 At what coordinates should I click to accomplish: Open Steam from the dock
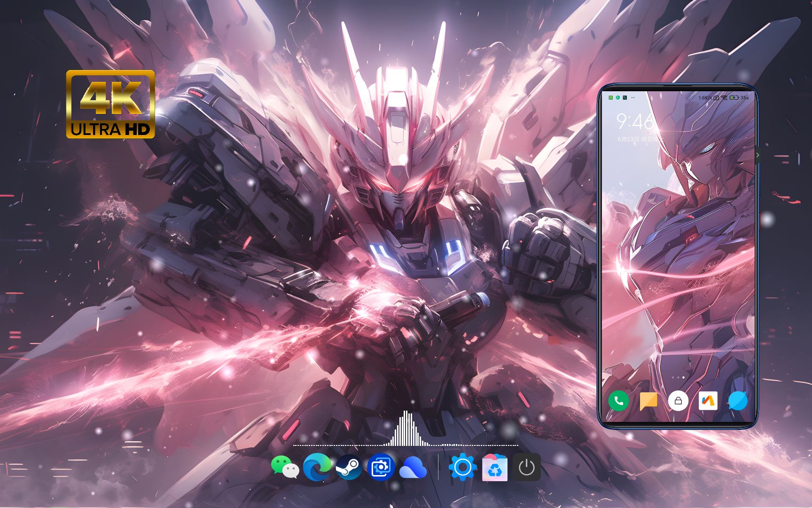click(x=349, y=467)
